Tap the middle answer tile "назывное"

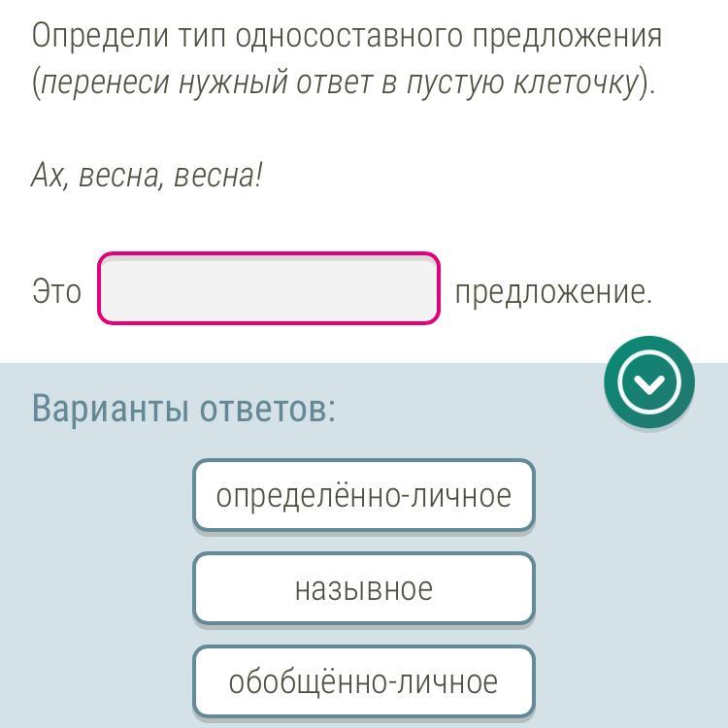[x=363, y=588]
